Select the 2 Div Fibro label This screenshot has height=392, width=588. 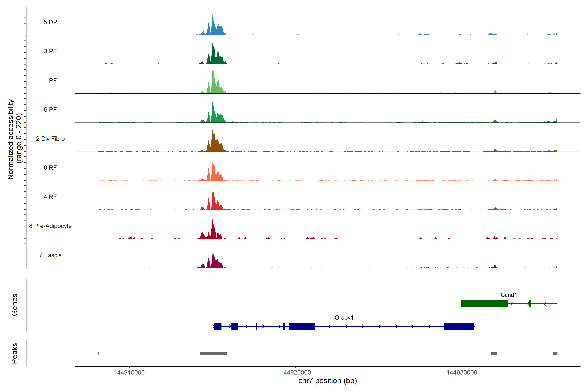[x=50, y=139]
